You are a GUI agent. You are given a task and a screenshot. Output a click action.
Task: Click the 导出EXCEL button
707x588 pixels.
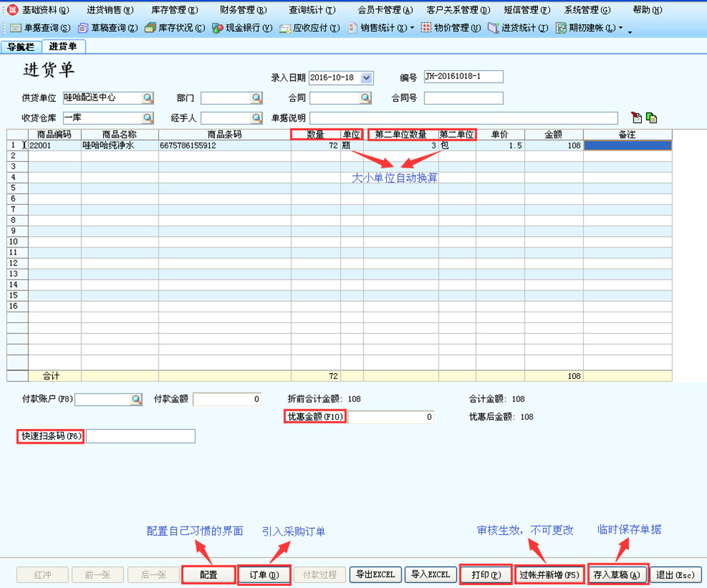click(375, 575)
